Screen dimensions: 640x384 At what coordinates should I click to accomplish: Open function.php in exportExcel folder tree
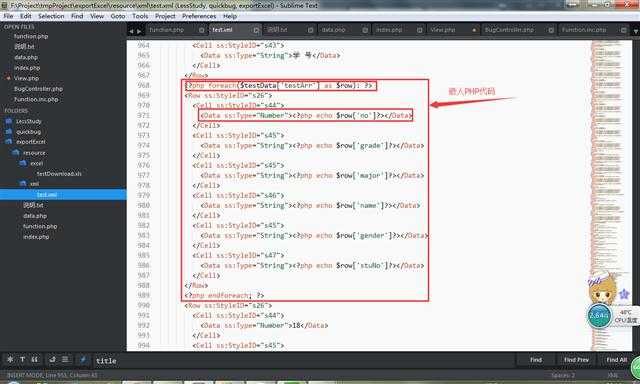[x=40, y=226]
